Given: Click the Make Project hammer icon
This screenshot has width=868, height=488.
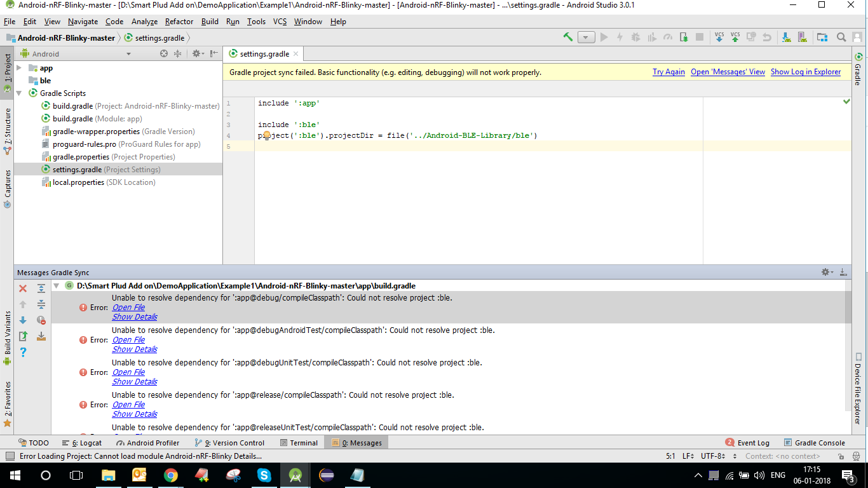Looking at the screenshot, I should pos(568,37).
